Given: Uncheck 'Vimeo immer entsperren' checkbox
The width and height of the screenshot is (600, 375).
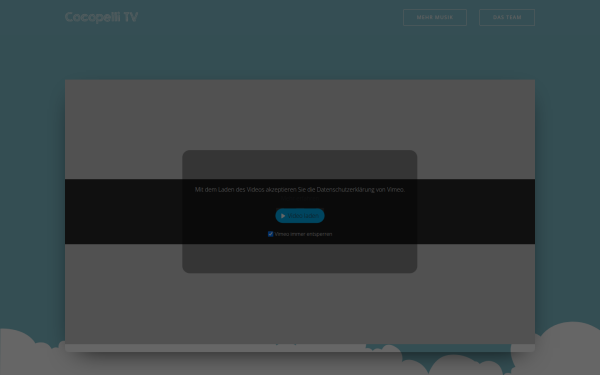Looking at the screenshot, I should (271, 234).
